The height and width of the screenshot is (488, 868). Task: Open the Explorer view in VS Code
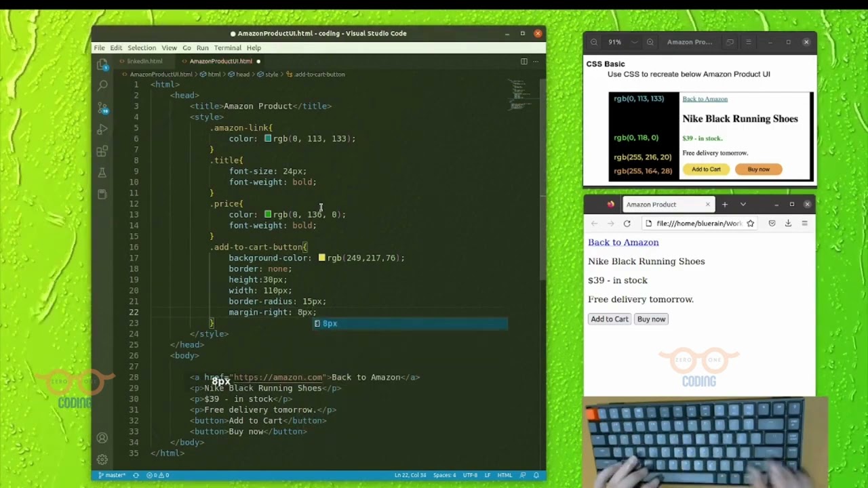click(x=102, y=64)
